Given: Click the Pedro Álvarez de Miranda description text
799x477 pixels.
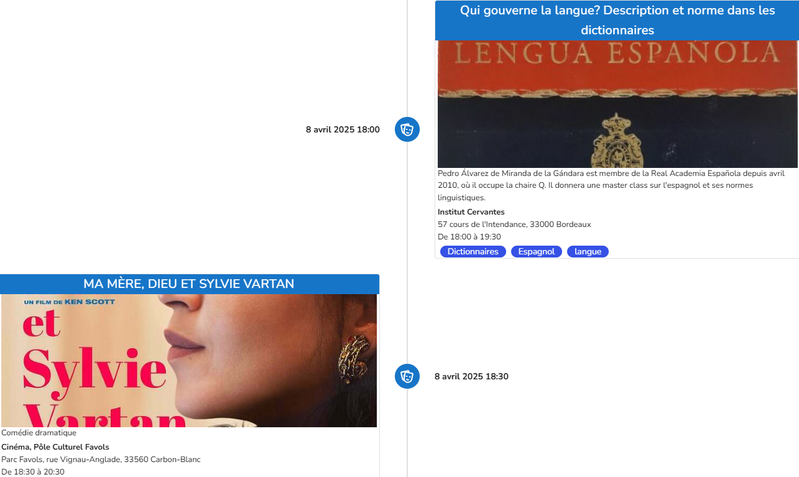Looking at the screenshot, I should coord(611,186).
